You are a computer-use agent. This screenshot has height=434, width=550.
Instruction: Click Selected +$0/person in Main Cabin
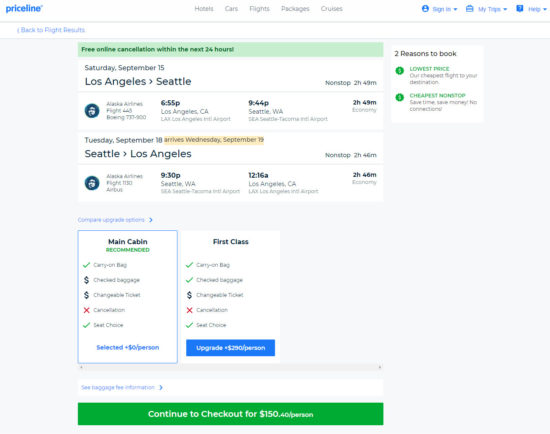click(x=128, y=347)
